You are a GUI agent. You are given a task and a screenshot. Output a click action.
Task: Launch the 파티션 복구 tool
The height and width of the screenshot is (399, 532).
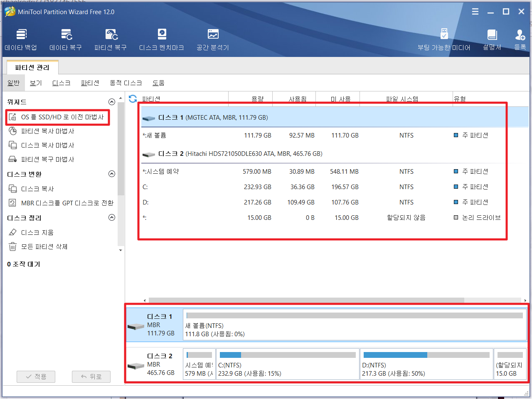pos(111,40)
